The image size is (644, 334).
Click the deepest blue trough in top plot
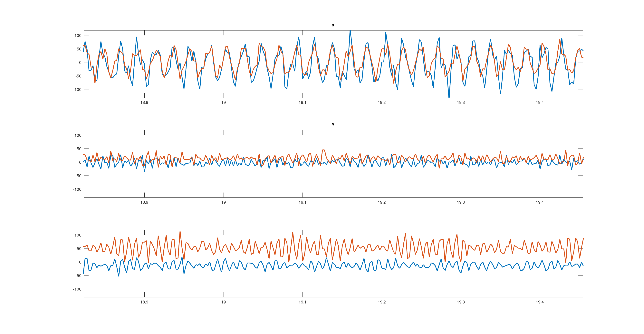(x=449, y=97)
